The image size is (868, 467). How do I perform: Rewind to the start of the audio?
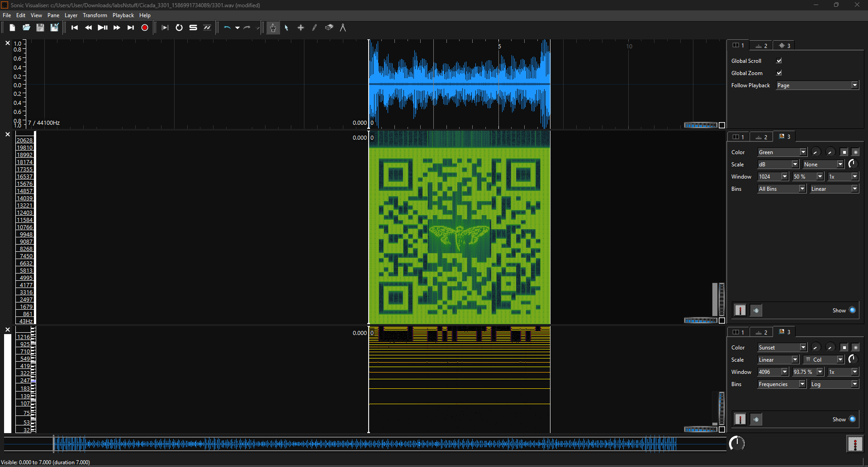(x=75, y=28)
